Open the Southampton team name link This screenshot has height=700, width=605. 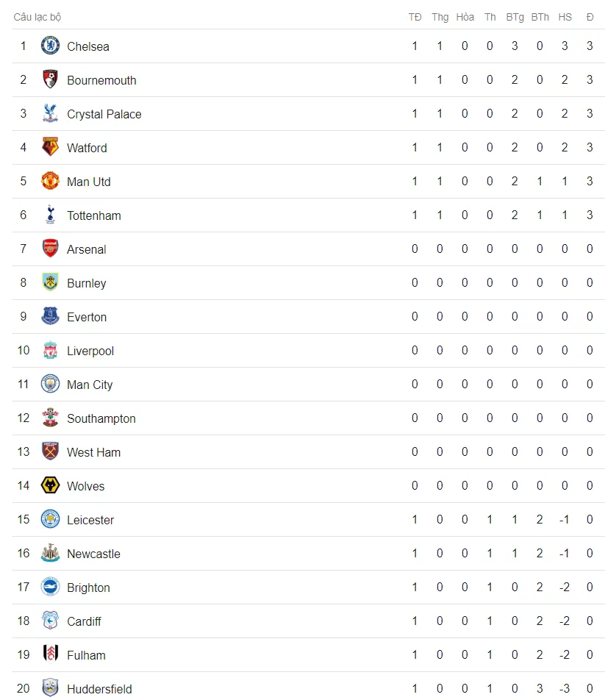coord(101,419)
